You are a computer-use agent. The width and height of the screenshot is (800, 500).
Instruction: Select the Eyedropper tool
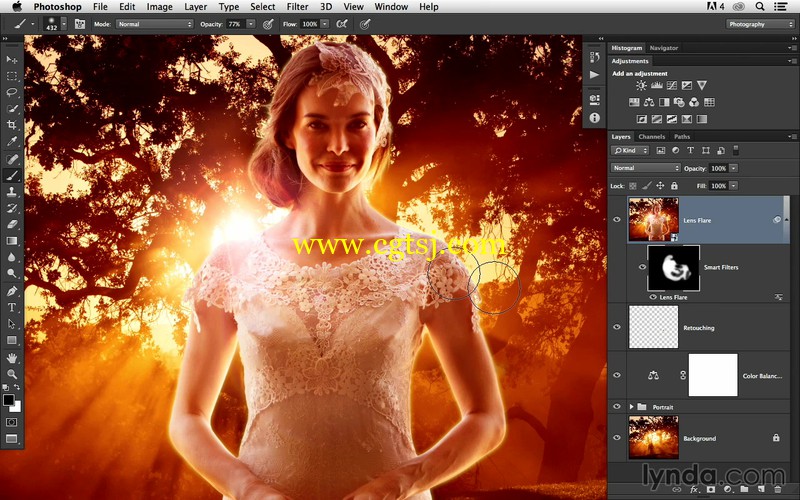pyautogui.click(x=12, y=141)
